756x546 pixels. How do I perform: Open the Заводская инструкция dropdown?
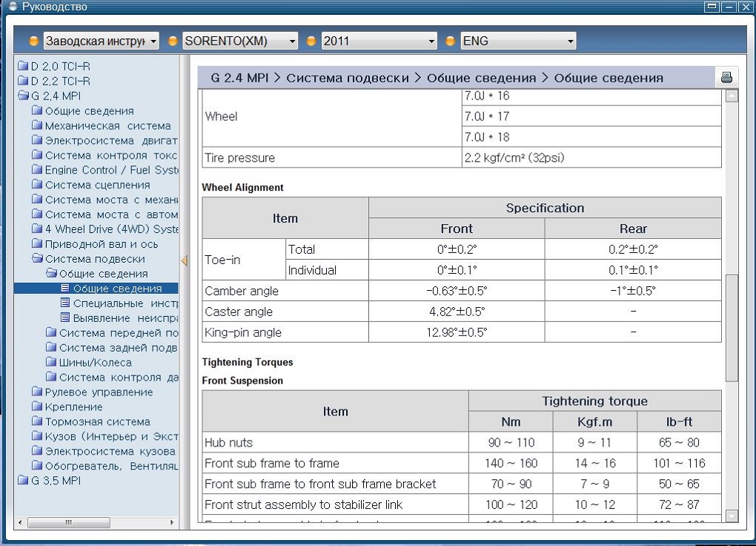click(101, 41)
